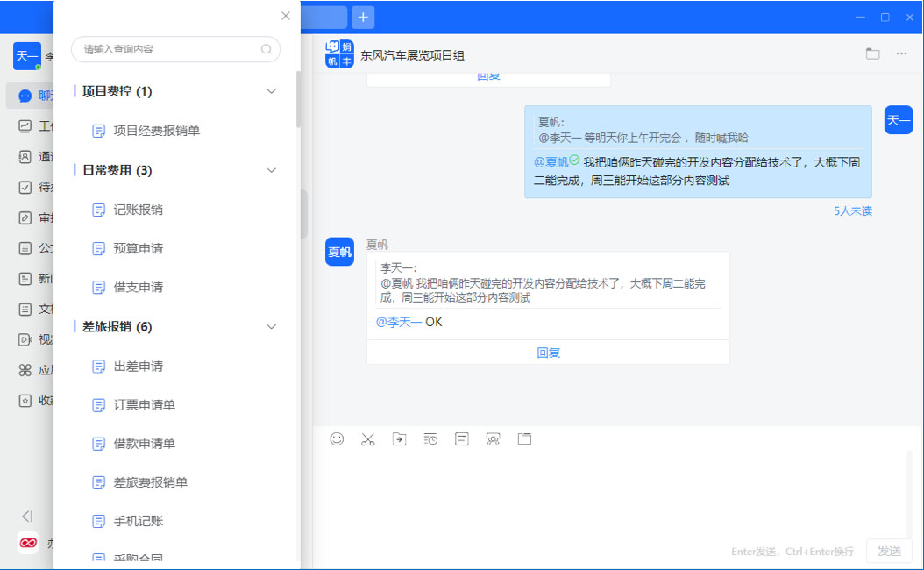Click the scissors screenshot tool
The image size is (924, 570).
[367, 439]
